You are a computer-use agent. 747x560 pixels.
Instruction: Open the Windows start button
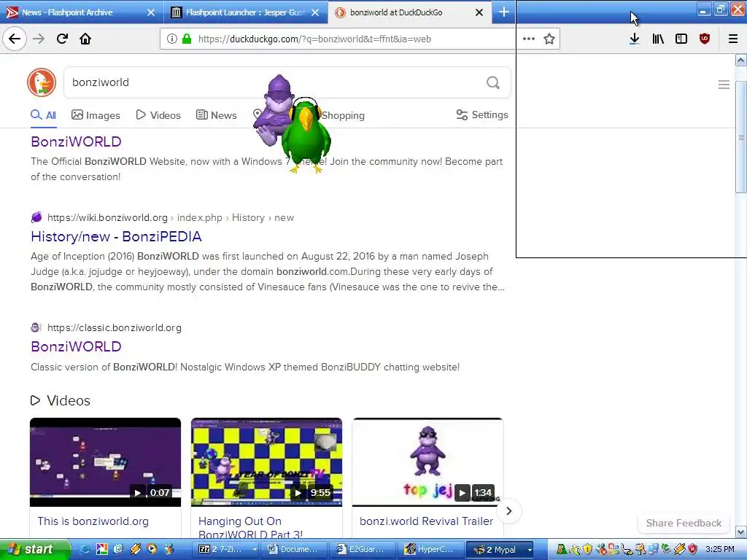coord(35,549)
